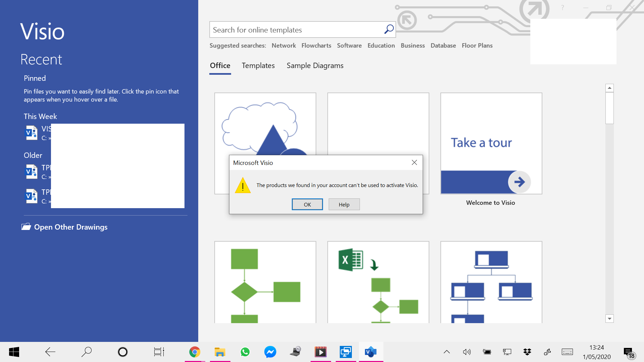
Task: Click the Flowcharts suggested search link
Action: coord(316,46)
